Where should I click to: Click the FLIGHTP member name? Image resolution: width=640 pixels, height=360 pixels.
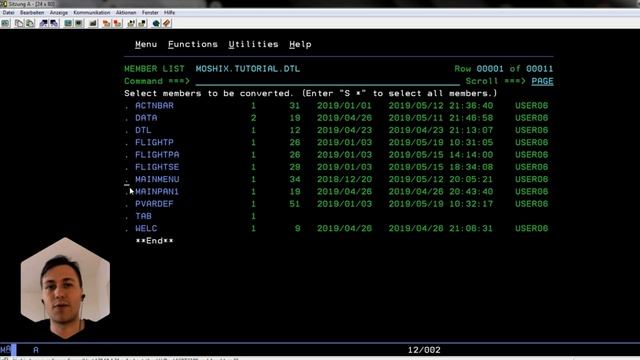pos(154,142)
